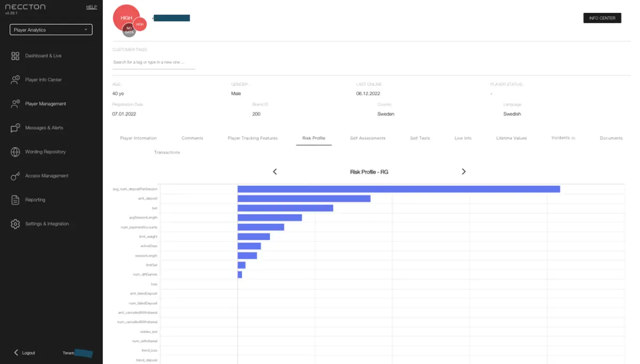Viewport: 640px width, 364px height.
Task: Select the Reporting document icon
Action: pyautogui.click(x=15, y=200)
